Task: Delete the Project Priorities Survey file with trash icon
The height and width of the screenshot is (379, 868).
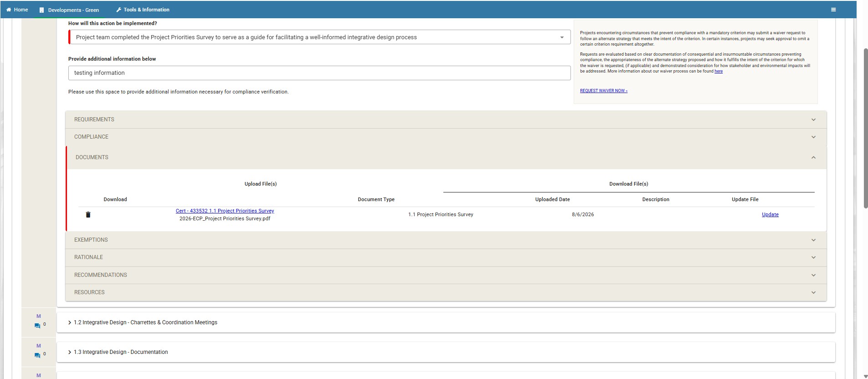Action: pyautogui.click(x=88, y=214)
